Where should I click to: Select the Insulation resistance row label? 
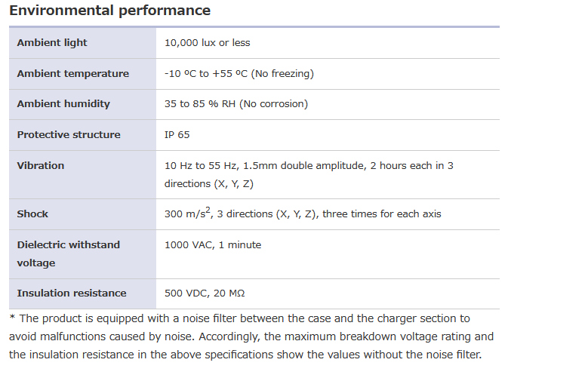[72, 293]
